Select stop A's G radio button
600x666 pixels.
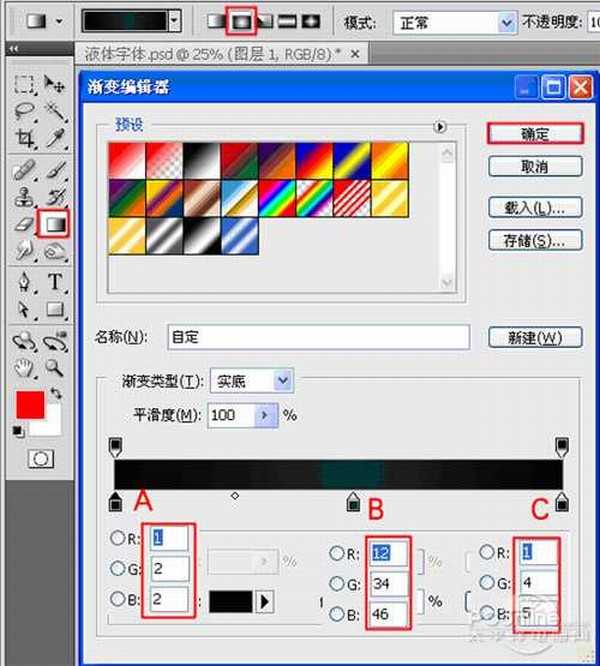[117, 568]
